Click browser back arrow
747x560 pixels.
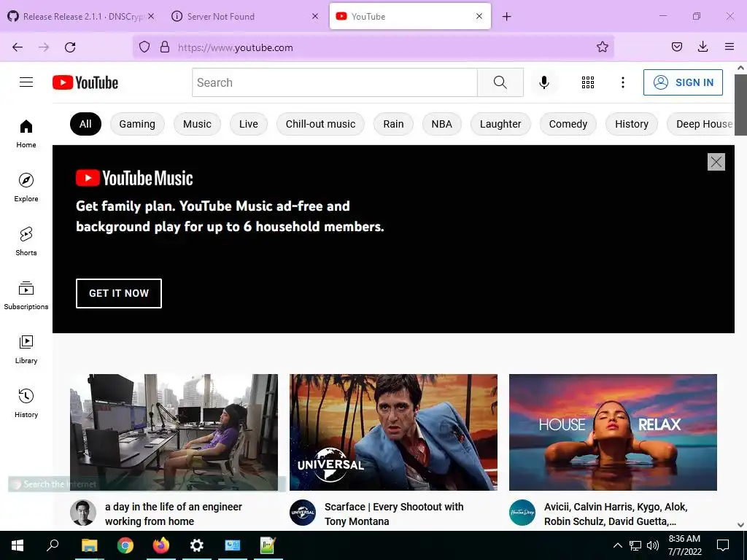(18, 47)
